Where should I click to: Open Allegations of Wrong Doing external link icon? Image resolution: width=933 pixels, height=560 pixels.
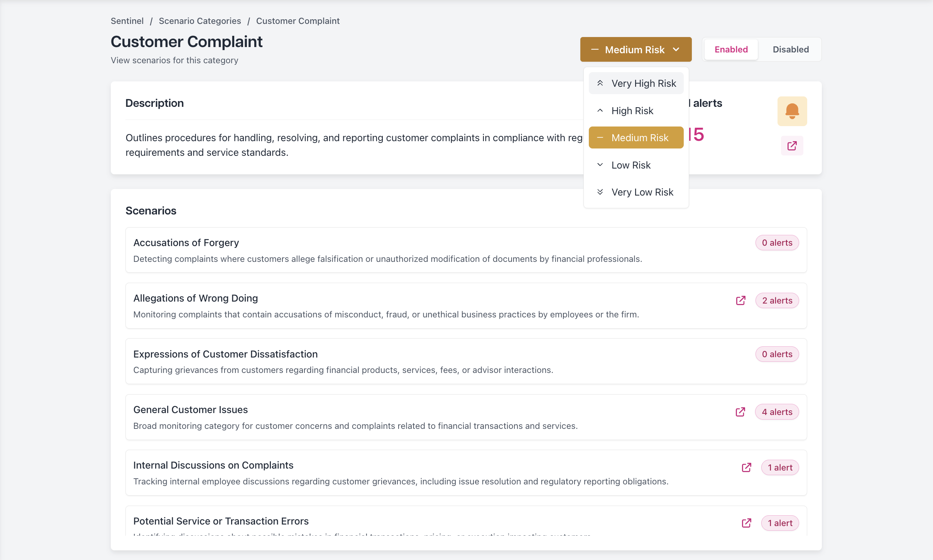740,300
